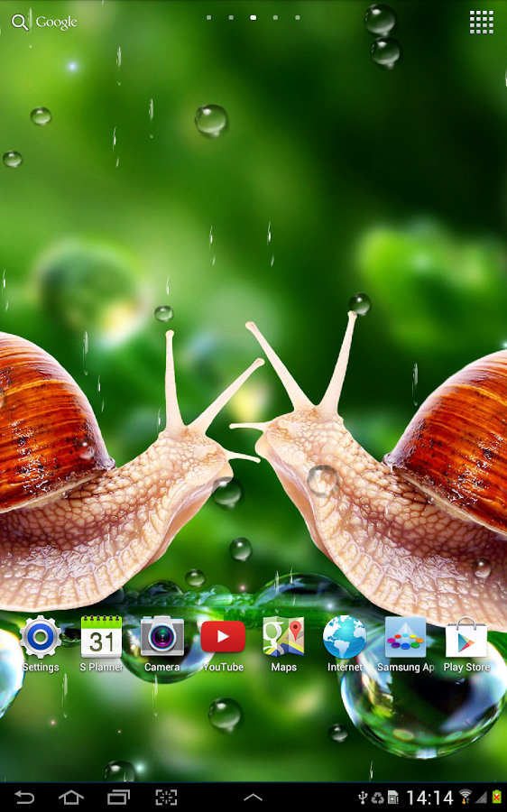The image size is (507, 812).
Task: Tap the Back navigation button
Action: click(x=23, y=797)
